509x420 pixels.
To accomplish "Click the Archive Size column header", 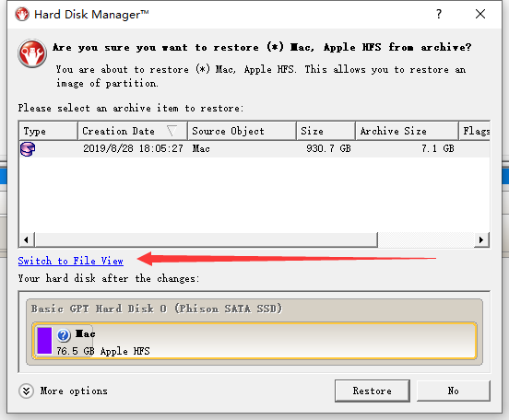I will [407, 131].
